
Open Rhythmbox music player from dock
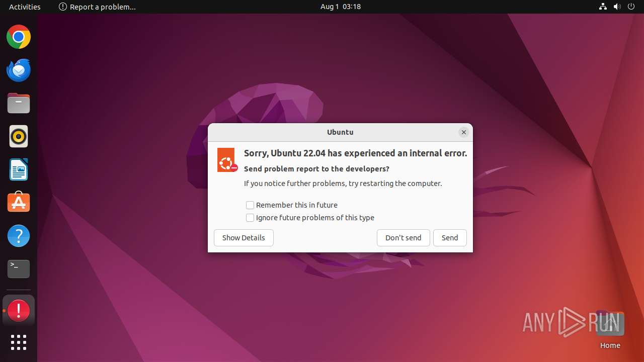(19, 136)
